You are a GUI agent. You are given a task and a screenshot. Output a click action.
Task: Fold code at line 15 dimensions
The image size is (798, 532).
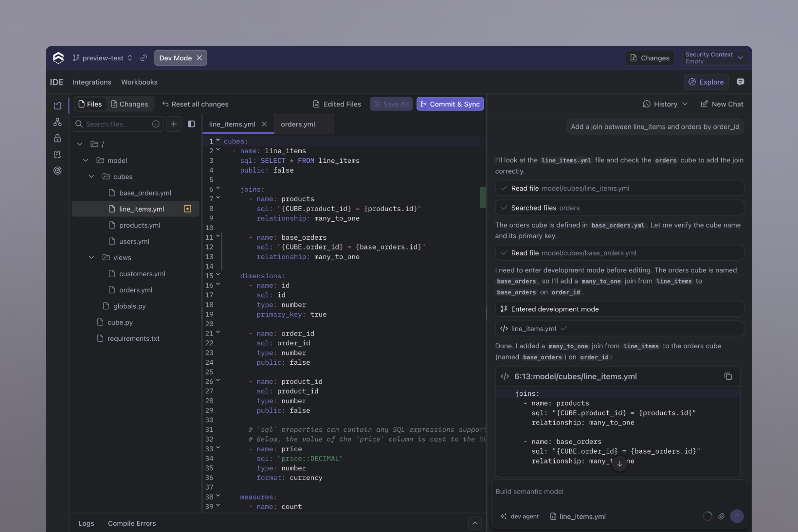[218, 274]
